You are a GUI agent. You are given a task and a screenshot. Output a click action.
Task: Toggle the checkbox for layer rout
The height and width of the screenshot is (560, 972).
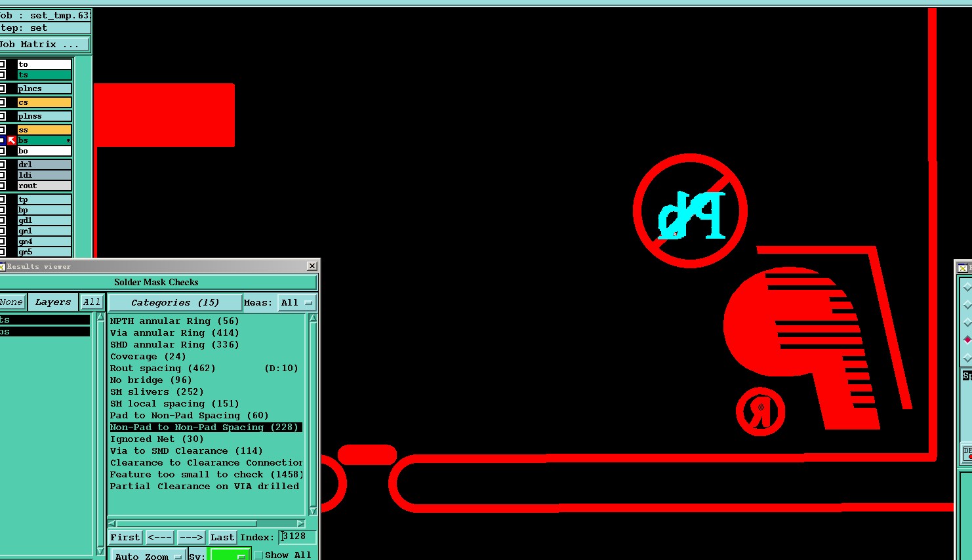point(3,186)
